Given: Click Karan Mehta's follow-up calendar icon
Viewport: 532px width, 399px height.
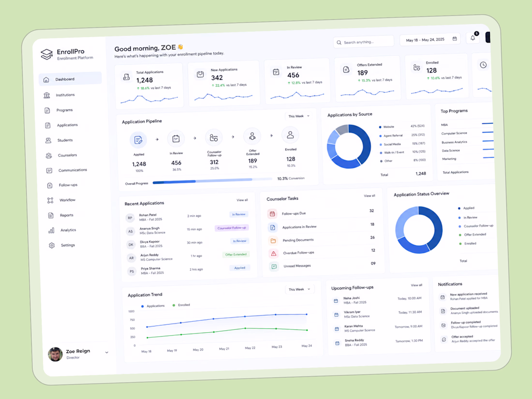Looking at the screenshot, I should click(337, 329).
